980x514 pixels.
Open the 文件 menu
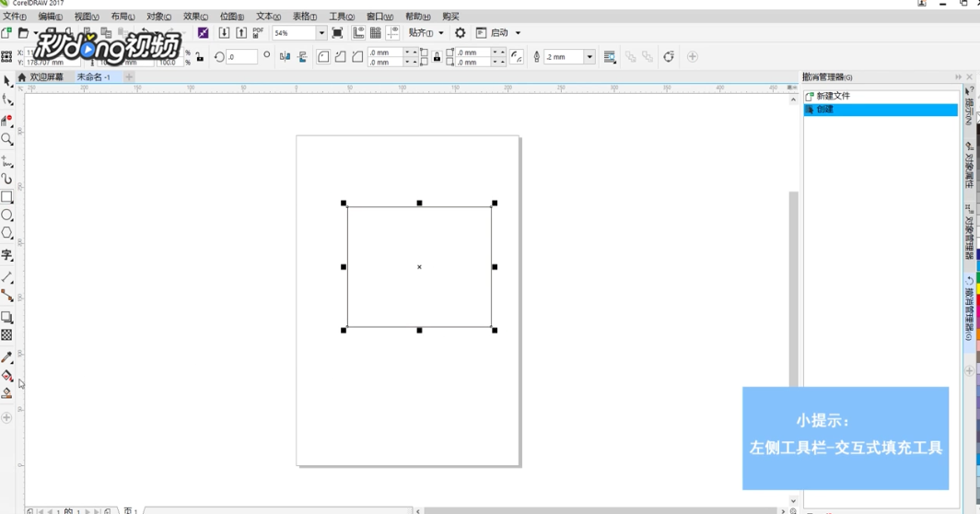point(15,17)
